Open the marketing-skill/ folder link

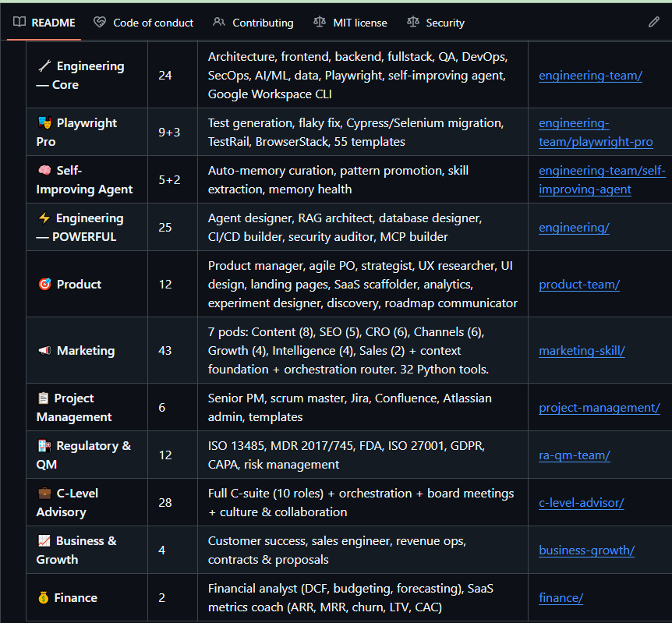[582, 351]
